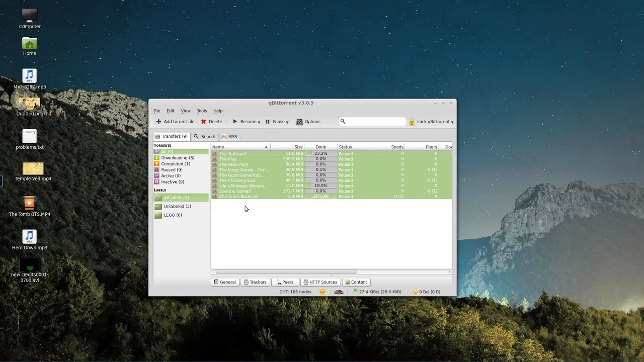The width and height of the screenshot is (644, 362).
Task: Focus the torrent filter search field
Action: 372,122
